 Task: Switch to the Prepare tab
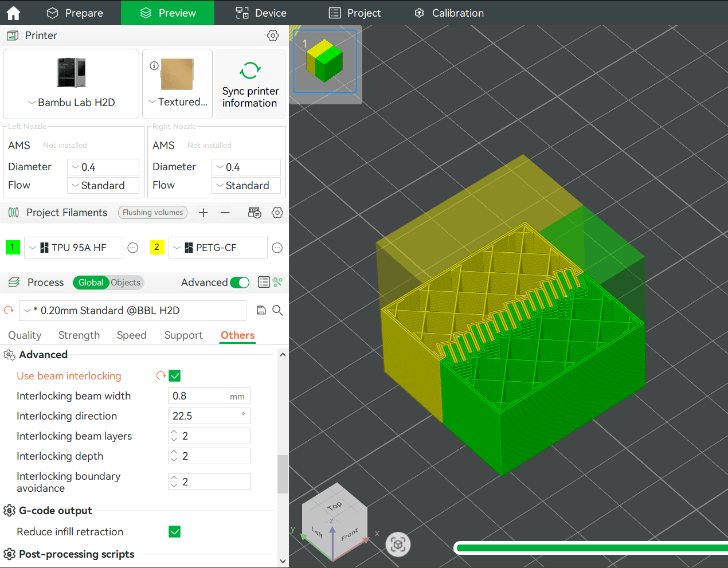pos(75,13)
